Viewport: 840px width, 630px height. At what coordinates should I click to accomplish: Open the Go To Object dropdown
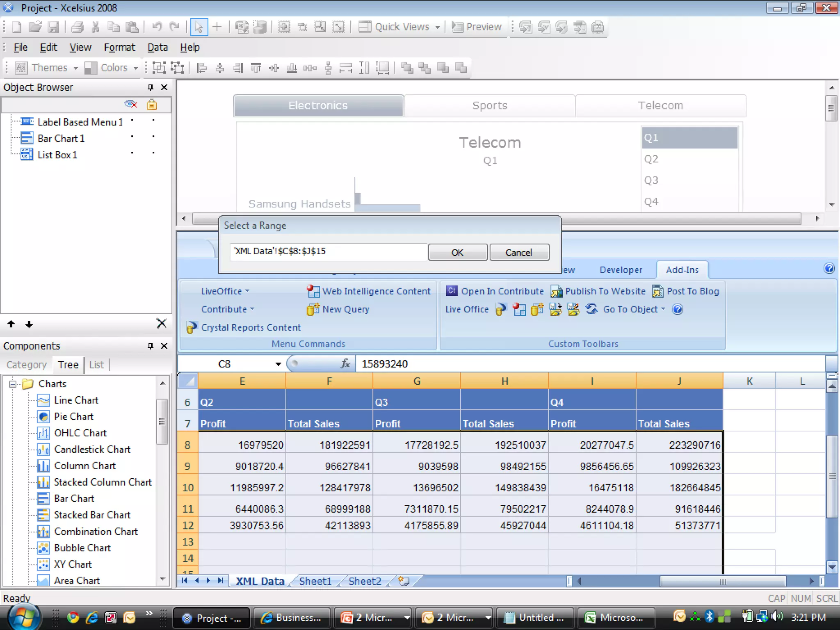pyautogui.click(x=634, y=309)
